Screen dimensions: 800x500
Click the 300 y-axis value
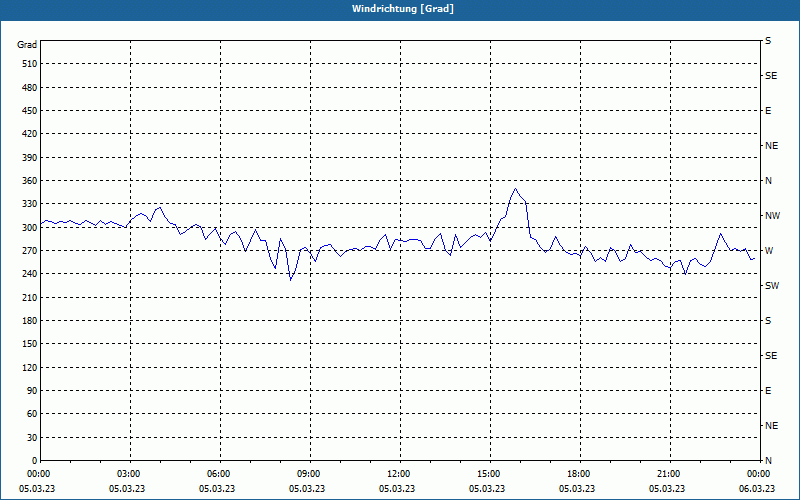tap(30, 228)
